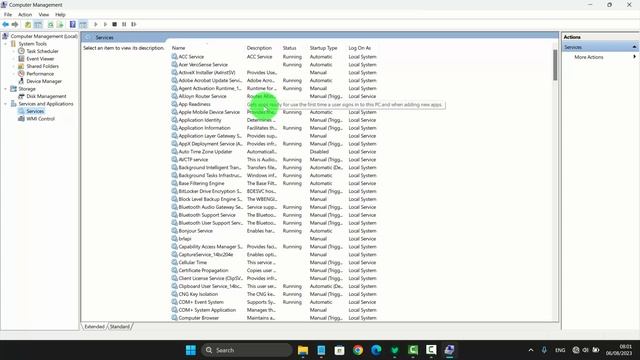Click Disabled startup type of Auto Time Zone Updater
Image resolution: width=640 pixels, height=360 pixels.
tap(319, 151)
